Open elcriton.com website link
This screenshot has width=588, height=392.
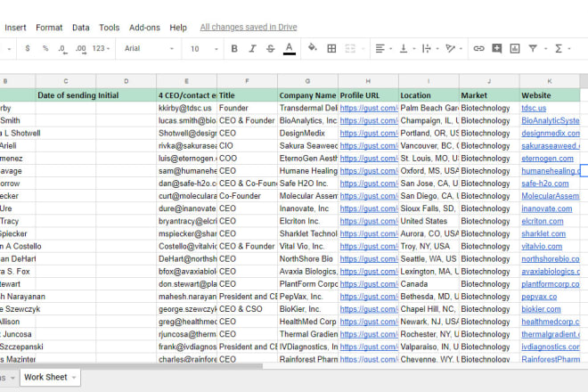(543, 221)
